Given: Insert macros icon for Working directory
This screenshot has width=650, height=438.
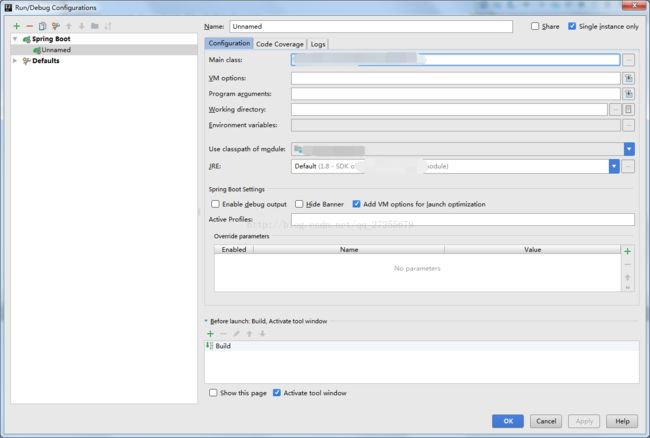Looking at the screenshot, I should tap(628, 109).
